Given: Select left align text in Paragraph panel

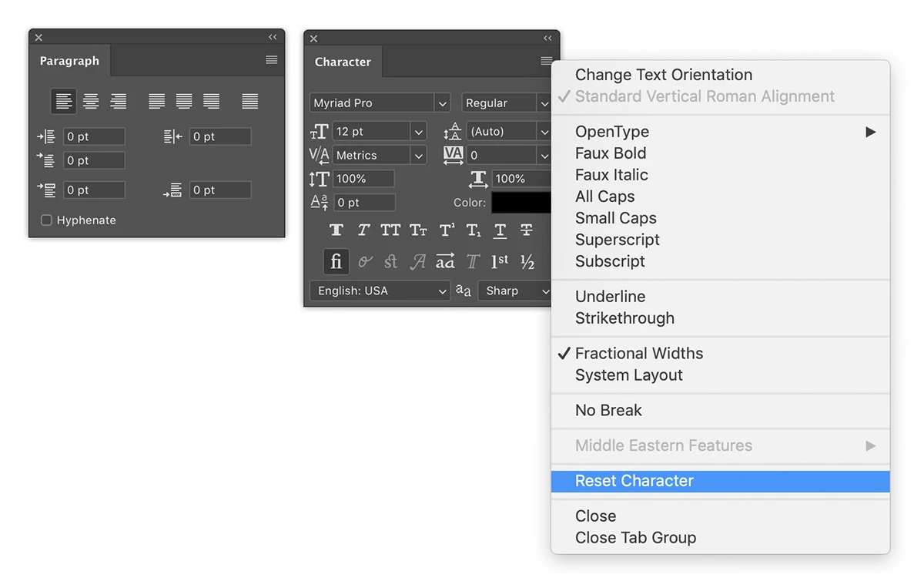Looking at the screenshot, I should click(64, 101).
